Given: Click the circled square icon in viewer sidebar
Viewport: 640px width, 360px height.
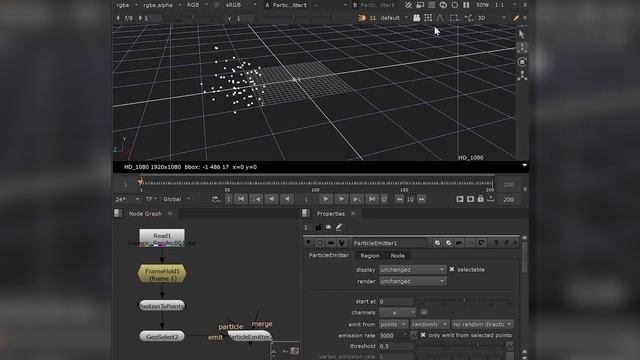Looking at the screenshot, I should click(522, 62).
